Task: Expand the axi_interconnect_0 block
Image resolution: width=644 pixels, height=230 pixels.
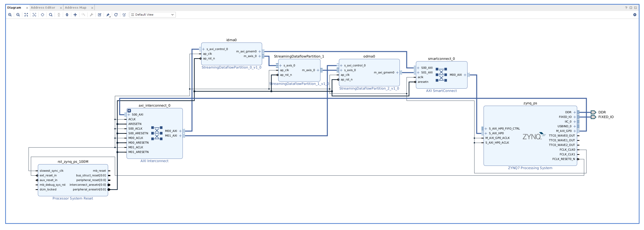Action: pyautogui.click(x=129, y=111)
